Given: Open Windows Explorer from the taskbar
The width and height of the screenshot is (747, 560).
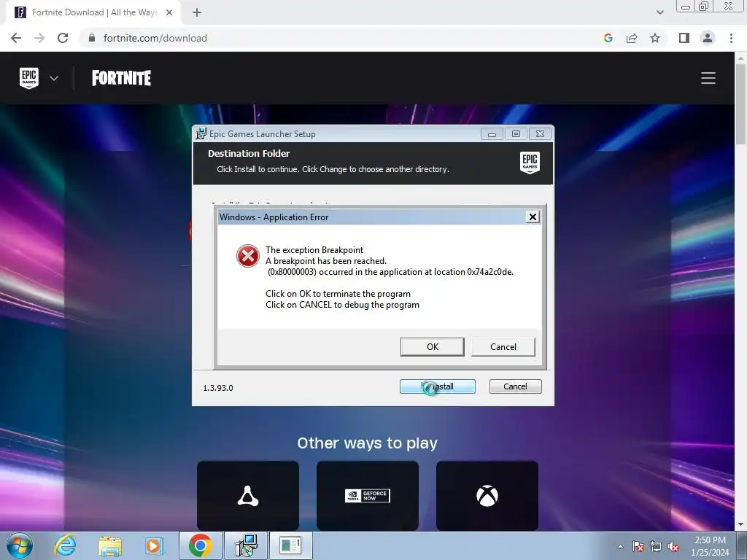Looking at the screenshot, I should point(110,545).
